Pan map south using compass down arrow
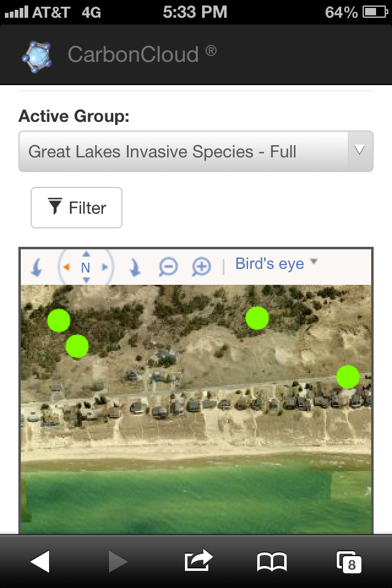The image size is (392, 588). click(x=86, y=281)
